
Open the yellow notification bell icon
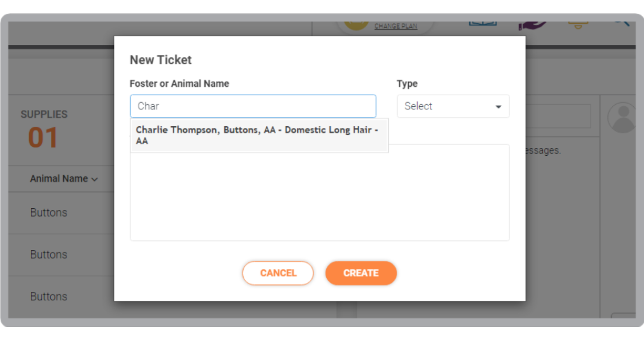tap(578, 25)
